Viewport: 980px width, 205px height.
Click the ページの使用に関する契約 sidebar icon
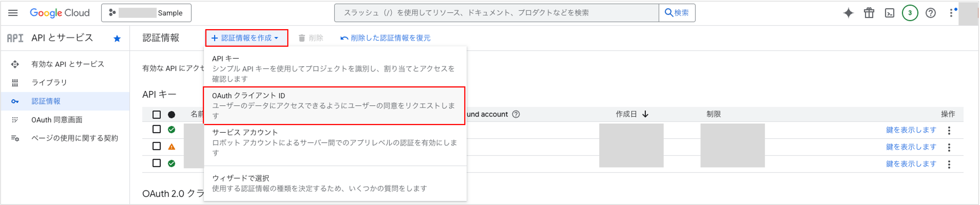[15, 138]
